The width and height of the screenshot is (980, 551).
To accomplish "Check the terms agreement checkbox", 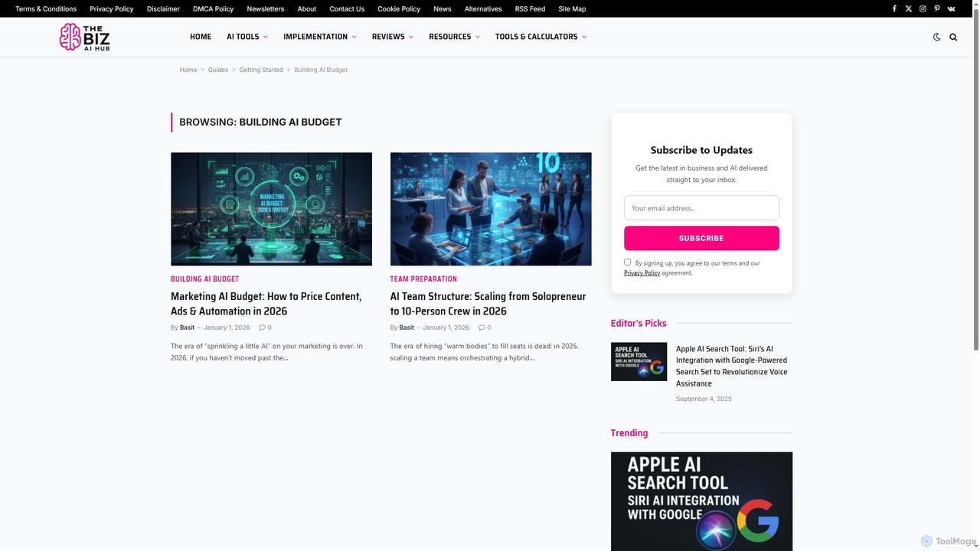I will coord(628,262).
